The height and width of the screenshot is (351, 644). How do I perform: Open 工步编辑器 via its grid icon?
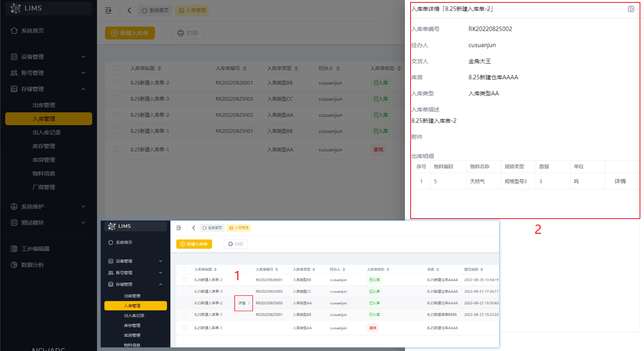(14, 249)
